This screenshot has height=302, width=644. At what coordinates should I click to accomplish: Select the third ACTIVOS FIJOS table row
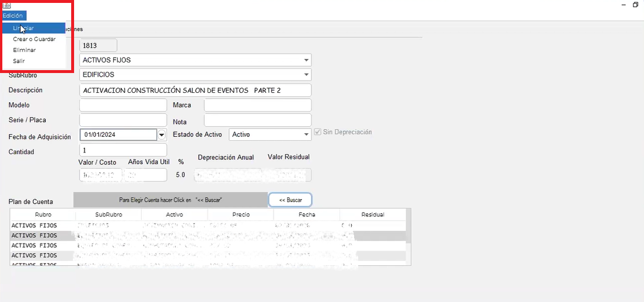[x=208, y=245]
